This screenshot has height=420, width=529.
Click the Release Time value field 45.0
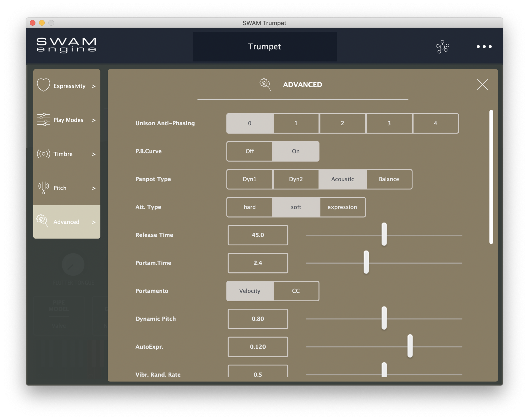[258, 235]
